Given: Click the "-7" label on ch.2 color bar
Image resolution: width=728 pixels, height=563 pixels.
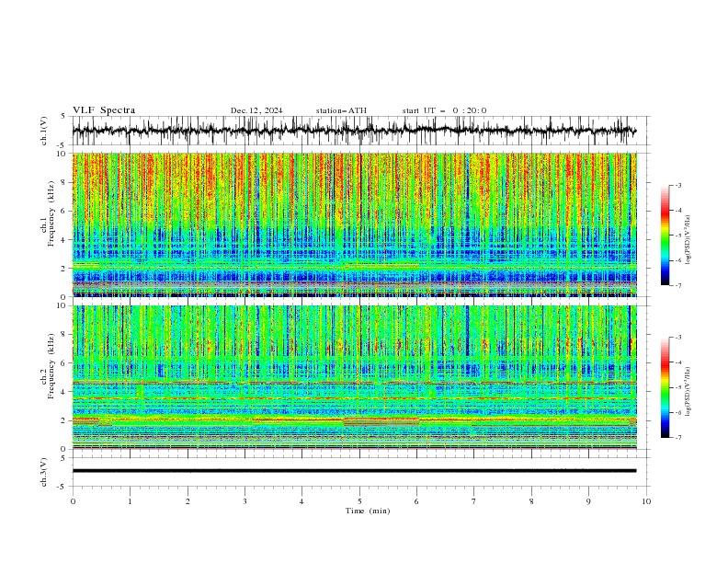Looking at the screenshot, I should (x=677, y=437).
